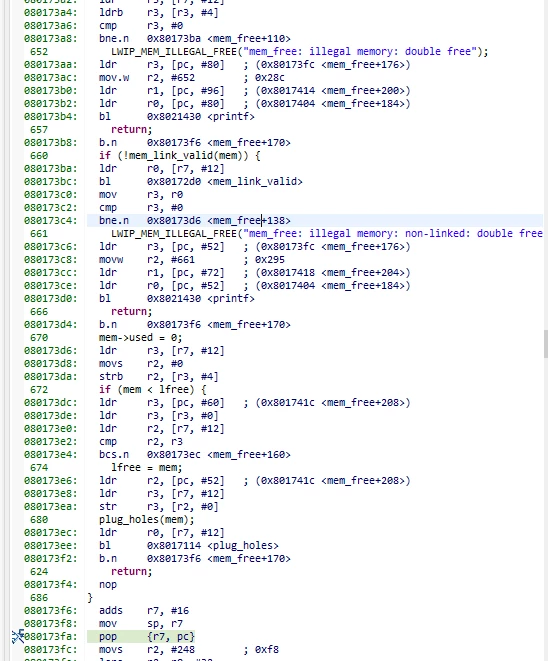
Task: Click the bcs.n branch at 080173e4
Action: coord(195,455)
